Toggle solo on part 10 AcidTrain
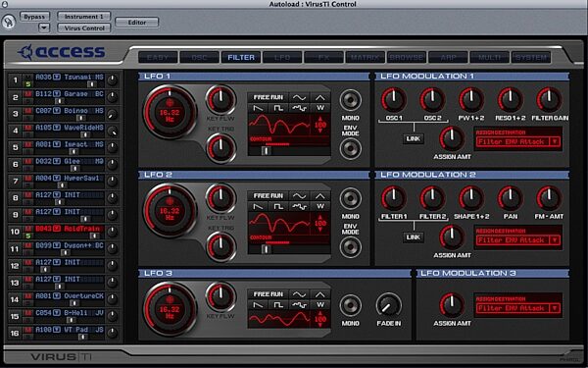 pos(27,236)
